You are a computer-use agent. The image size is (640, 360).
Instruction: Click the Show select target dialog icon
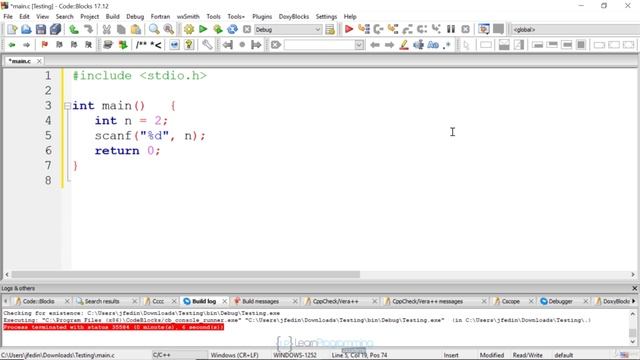(330, 29)
